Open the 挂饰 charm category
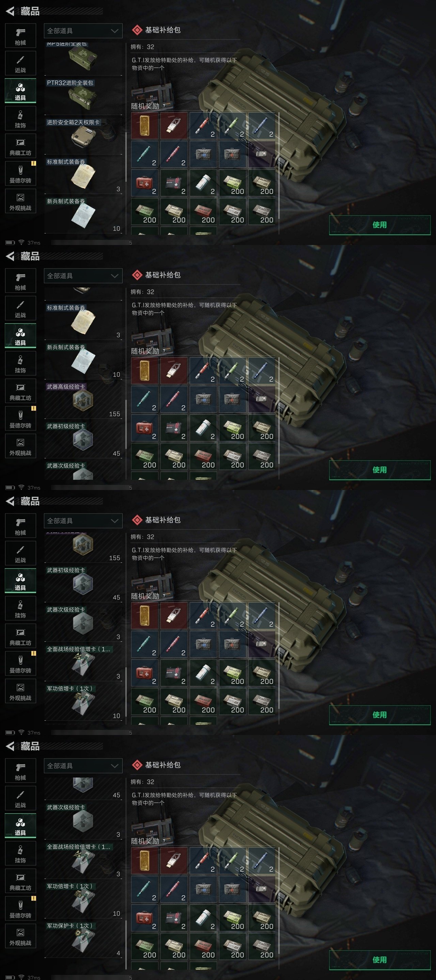The height and width of the screenshot is (980, 436). (x=20, y=118)
